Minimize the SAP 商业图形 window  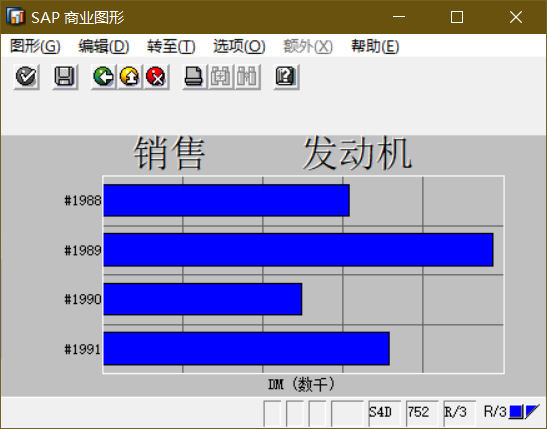399,16
